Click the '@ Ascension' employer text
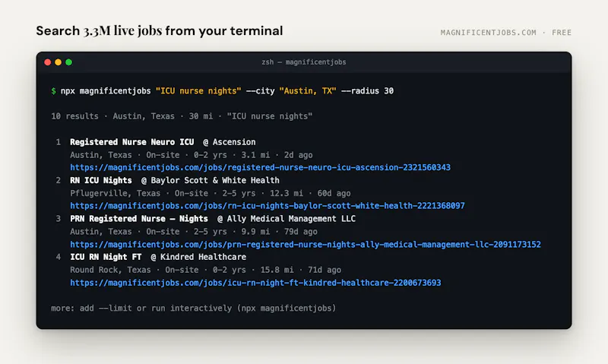 (x=230, y=142)
